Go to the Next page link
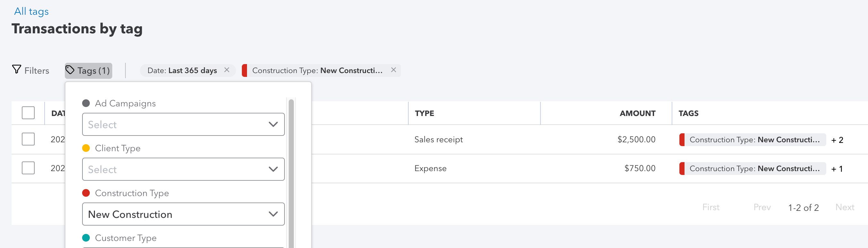868x248 pixels. pos(845,207)
